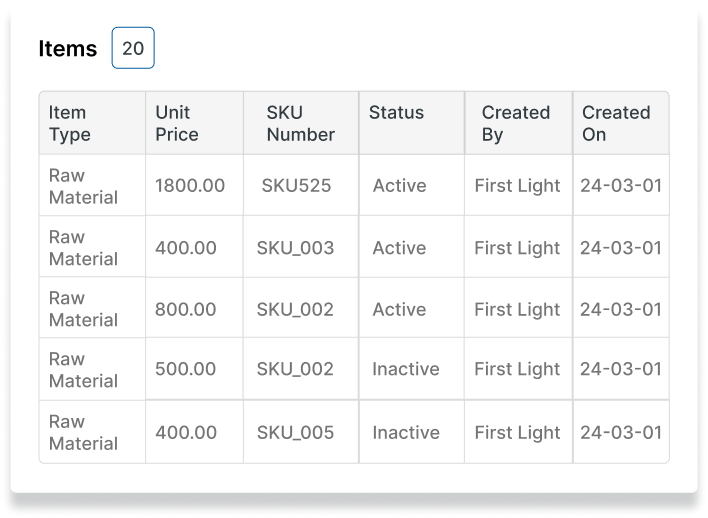Click the Status column header
708x518 pixels.
coord(396,113)
